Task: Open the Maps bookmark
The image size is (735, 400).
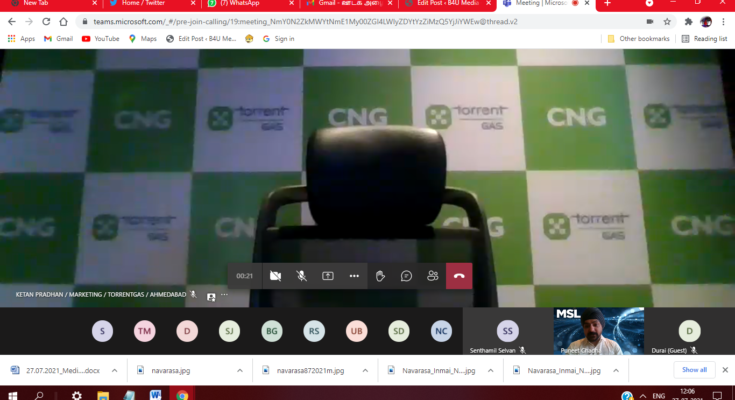Action: click(142, 38)
